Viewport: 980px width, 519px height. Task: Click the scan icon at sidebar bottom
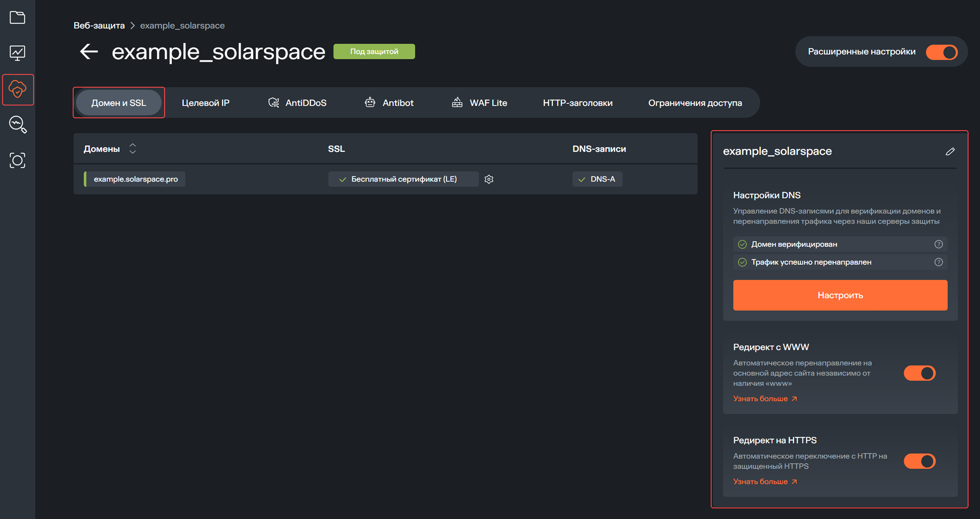(x=18, y=160)
